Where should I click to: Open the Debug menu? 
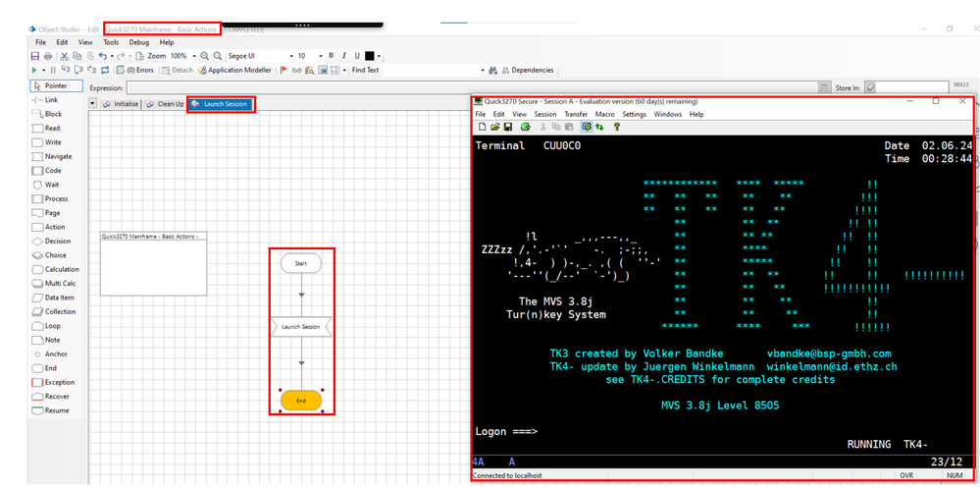pos(138,42)
